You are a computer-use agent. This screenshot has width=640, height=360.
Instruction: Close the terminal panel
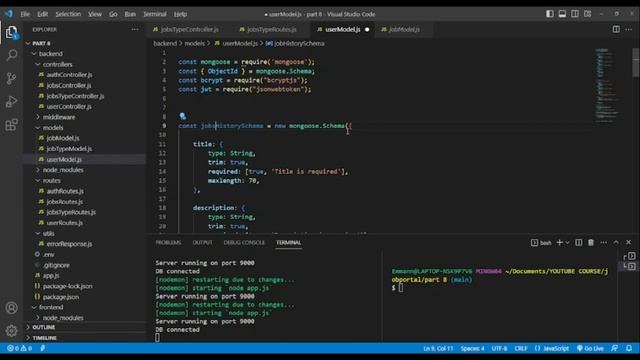629,242
